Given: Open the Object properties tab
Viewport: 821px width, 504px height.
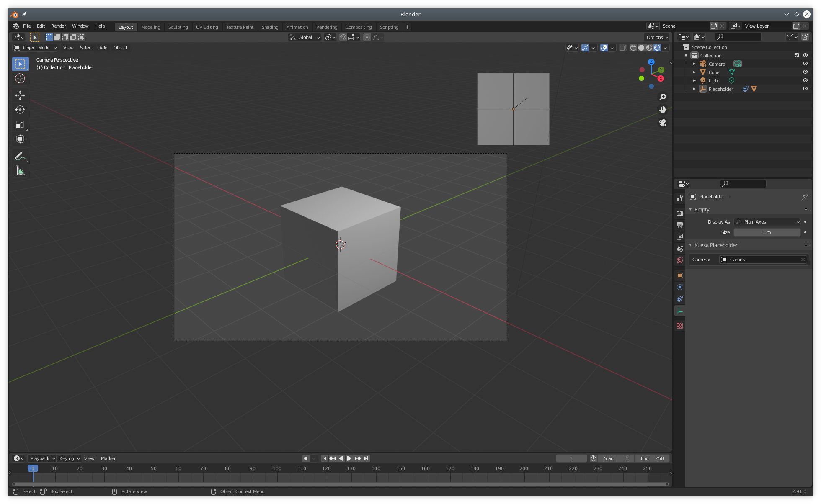Looking at the screenshot, I should point(680,275).
